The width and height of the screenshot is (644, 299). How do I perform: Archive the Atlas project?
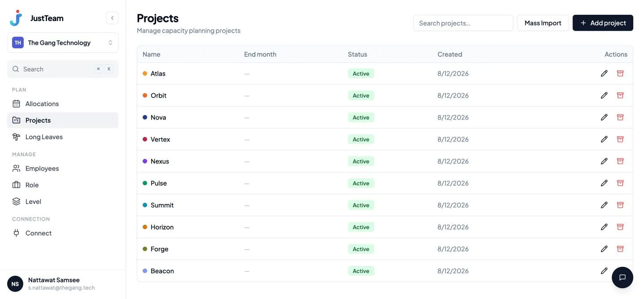pos(620,73)
